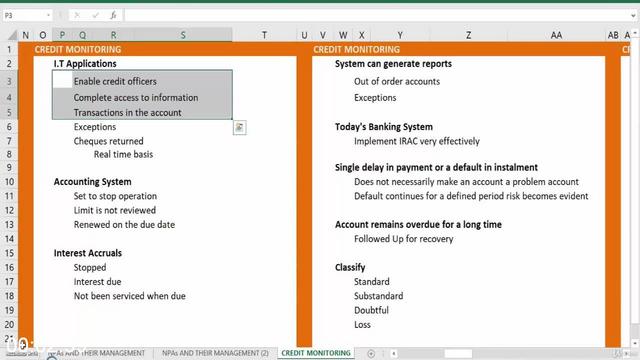
Task: Click 'Followed Up for recovery' cell
Action: (403, 239)
